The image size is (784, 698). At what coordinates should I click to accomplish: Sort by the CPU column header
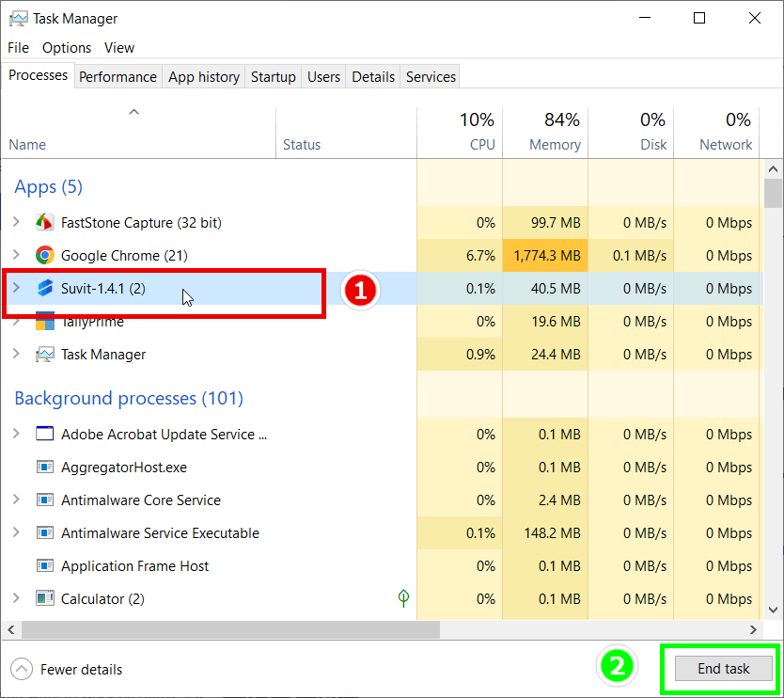[x=460, y=133]
